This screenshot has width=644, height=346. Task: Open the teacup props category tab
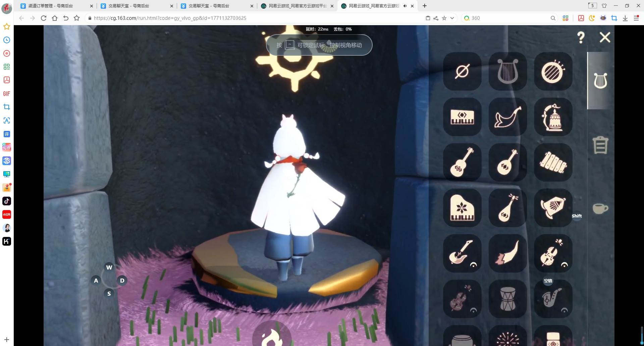600,208
